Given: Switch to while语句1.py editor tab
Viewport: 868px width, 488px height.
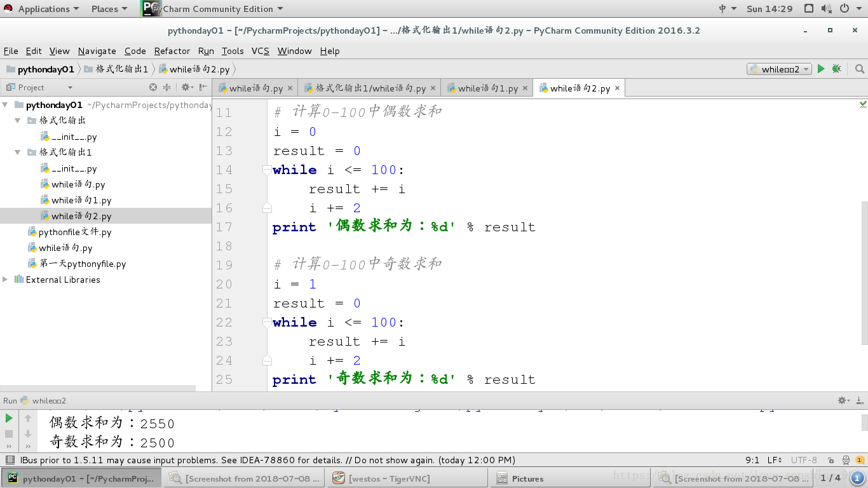Looking at the screenshot, I should (487, 88).
